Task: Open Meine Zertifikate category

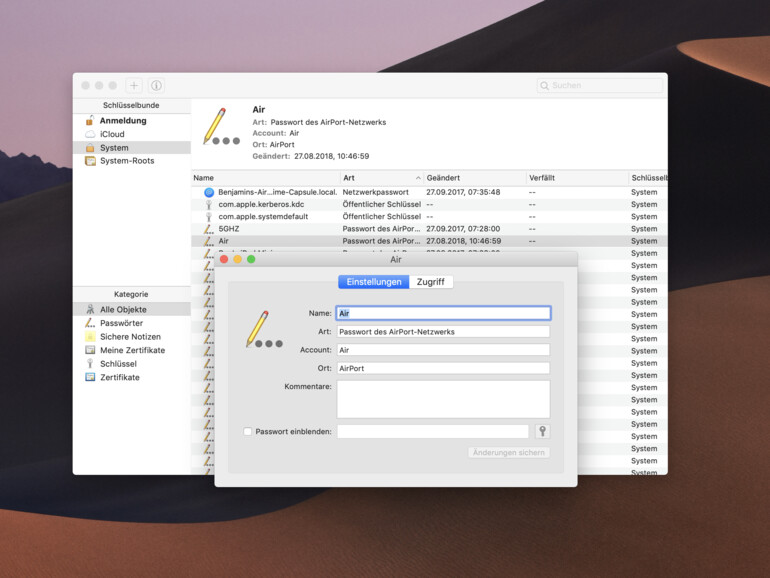Action: click(x=132, y=350)
